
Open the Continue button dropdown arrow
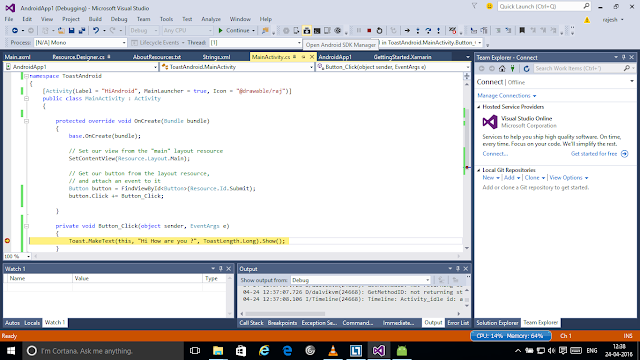(253, 31)
